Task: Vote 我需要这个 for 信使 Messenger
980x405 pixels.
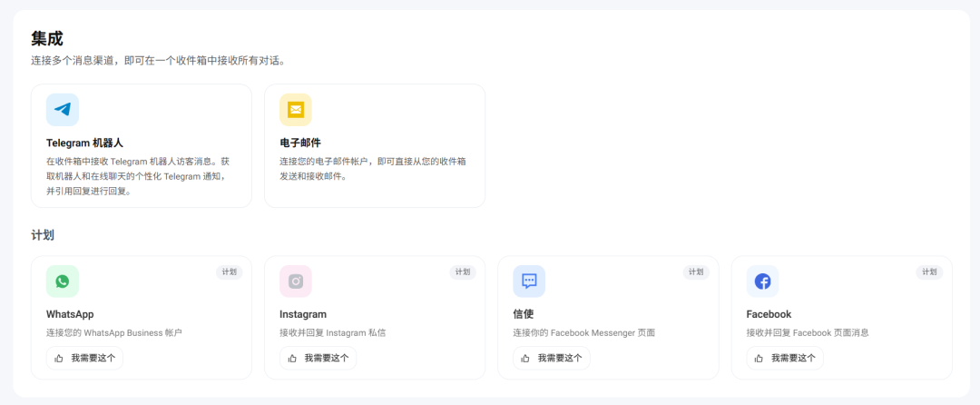Action: pyautogui.click(x=552, y=358)
